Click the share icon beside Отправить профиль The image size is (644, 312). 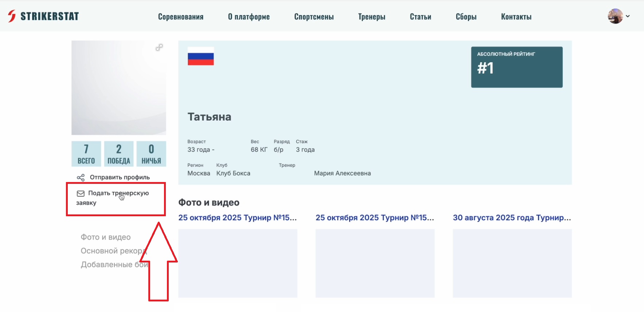pos(81,177)
